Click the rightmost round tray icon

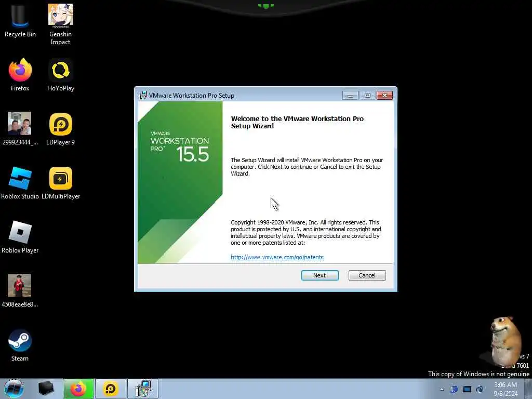pyautogui.click(x=480, y=389)
